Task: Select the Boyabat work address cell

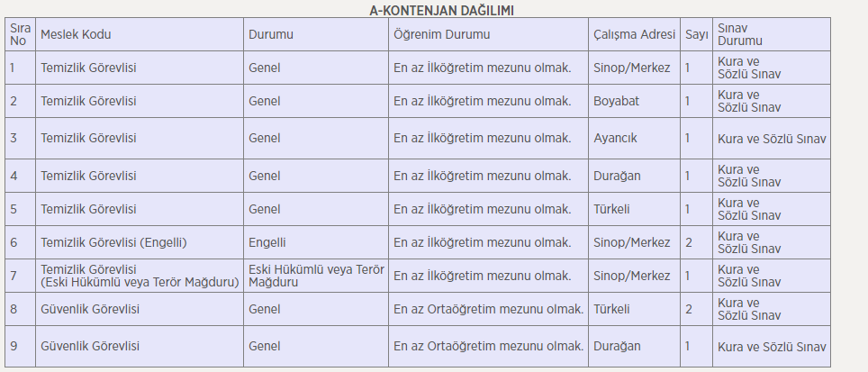Action: pos(616,101)
